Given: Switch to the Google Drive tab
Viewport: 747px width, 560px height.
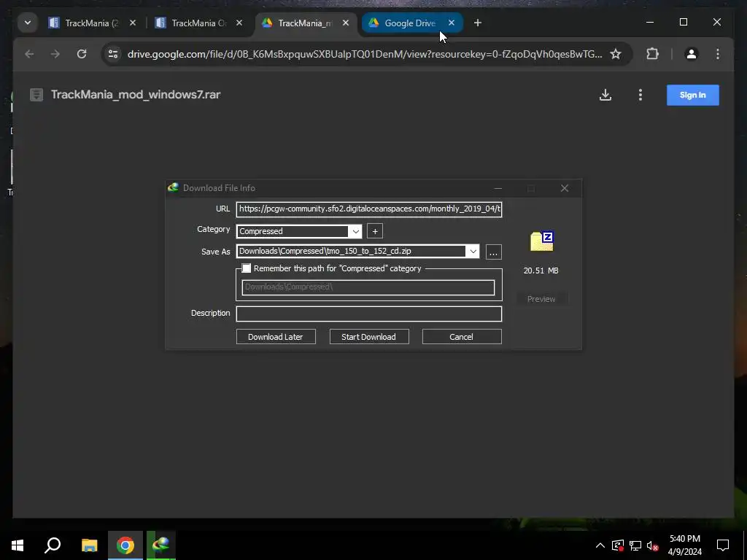Looking at the screenshot, I should 410,23.
